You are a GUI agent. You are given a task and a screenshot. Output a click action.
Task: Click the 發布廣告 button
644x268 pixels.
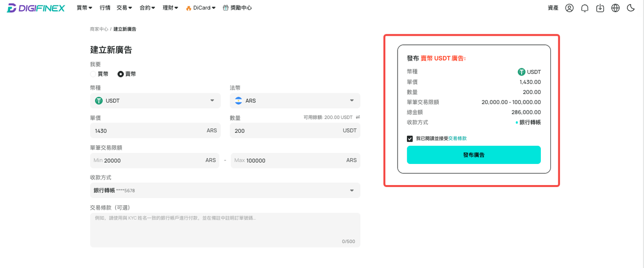tap(474, 155)
